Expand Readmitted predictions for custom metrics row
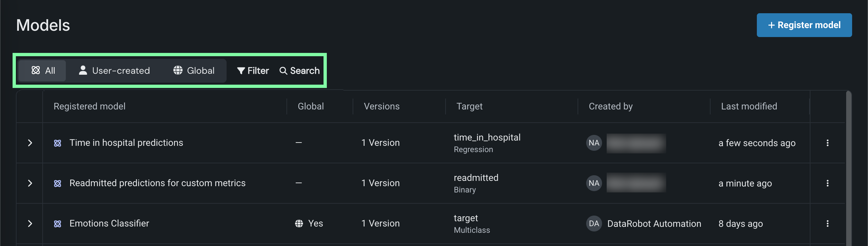 (30, 183)
